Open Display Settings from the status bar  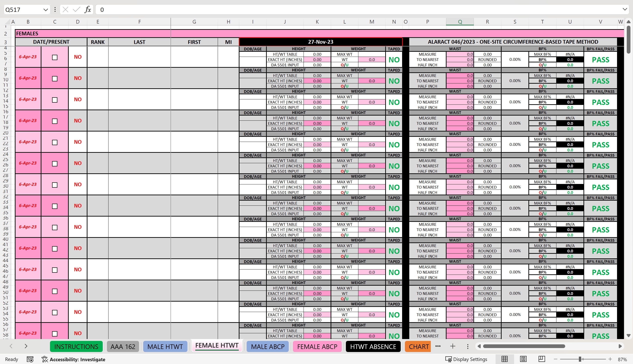(x=466, y=359)
